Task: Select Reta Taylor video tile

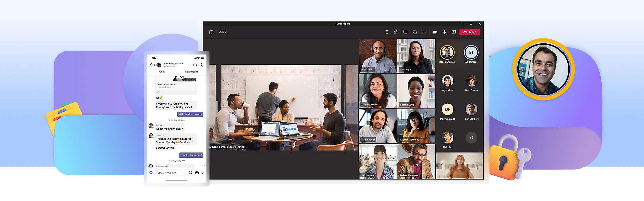Action: 416,56
